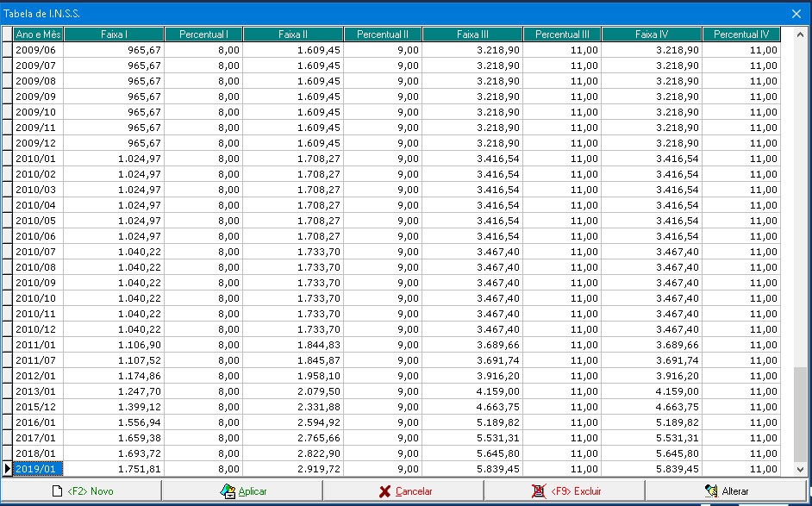Image resolution: width=812 pixels, height=506 pixels.
Task: Click the row selector beside 2010/06
Action: [x=7, y=236]
